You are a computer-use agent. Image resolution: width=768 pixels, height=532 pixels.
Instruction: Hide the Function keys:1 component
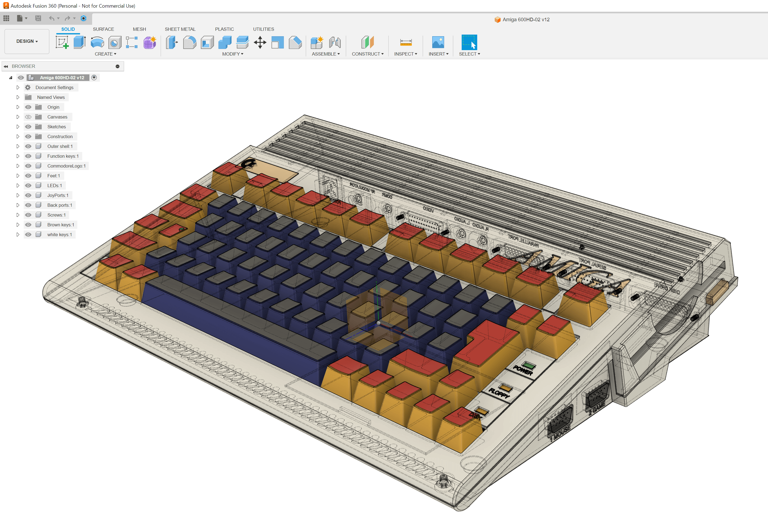28,156
